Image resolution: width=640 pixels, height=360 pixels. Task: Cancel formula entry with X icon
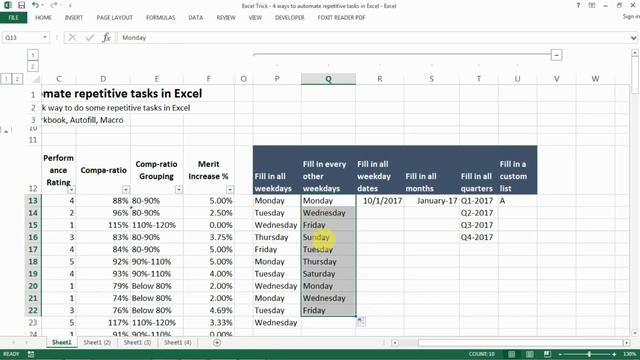[72, 38]
